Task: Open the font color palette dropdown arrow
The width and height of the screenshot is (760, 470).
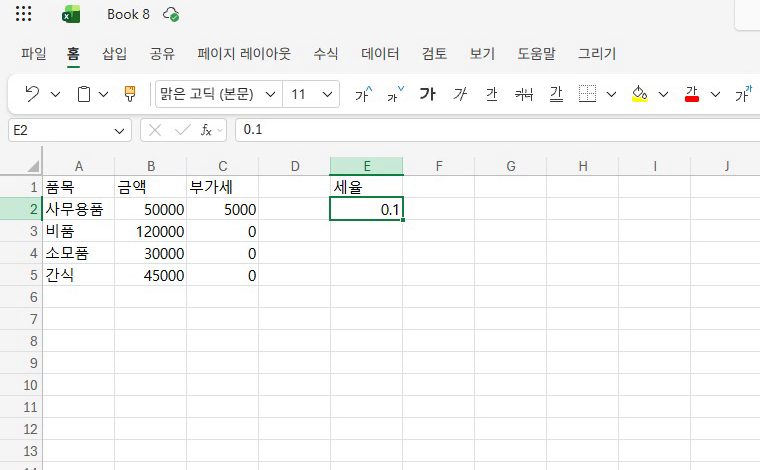Action: (715, 94)
